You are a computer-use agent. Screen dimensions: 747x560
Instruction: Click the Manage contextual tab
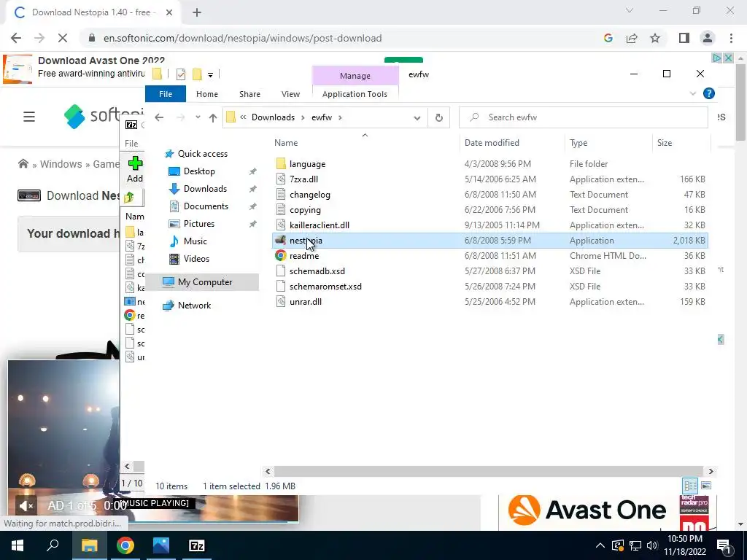tap(355, 76)
